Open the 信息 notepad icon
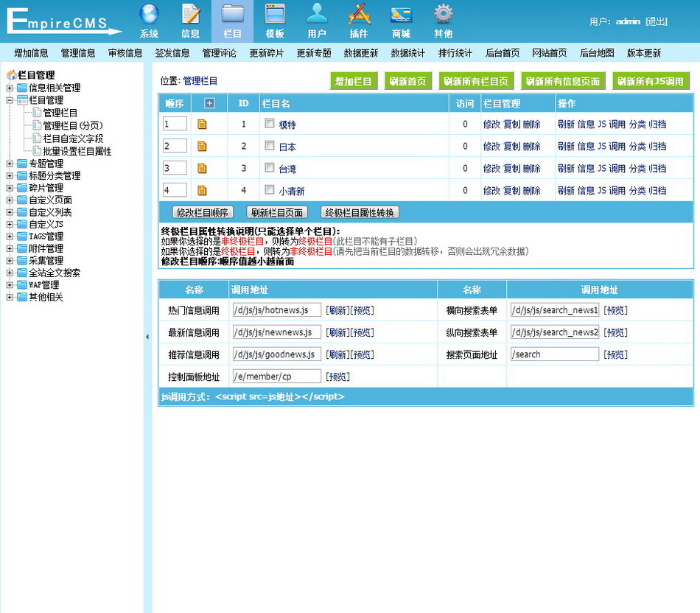Image resolution: width=700 pixels, height=613 pixels. pos(191,14)
